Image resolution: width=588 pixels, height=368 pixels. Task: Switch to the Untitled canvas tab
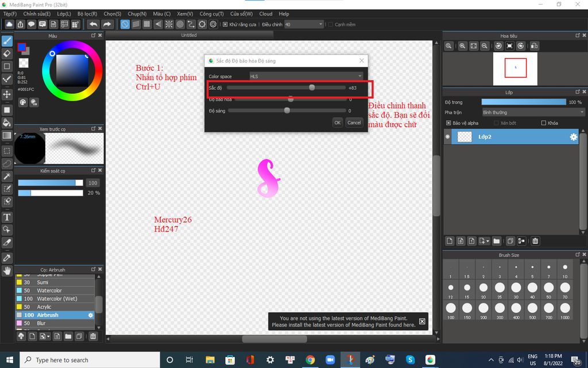(189, 35)
